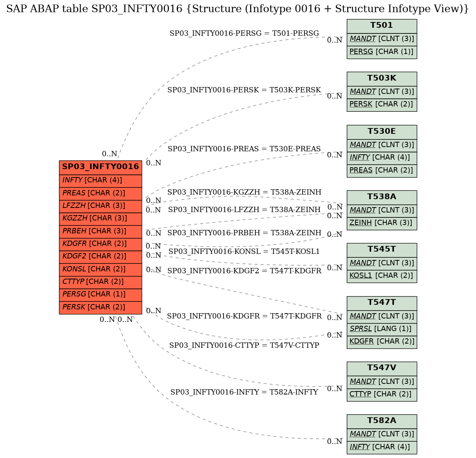Click the PREAS = T530E-PREAS relation label

(244, 149)
